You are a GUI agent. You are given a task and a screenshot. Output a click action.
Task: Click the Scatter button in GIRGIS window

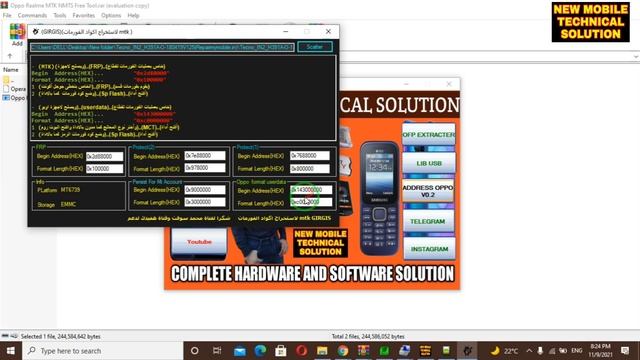(x=315, y=47)
